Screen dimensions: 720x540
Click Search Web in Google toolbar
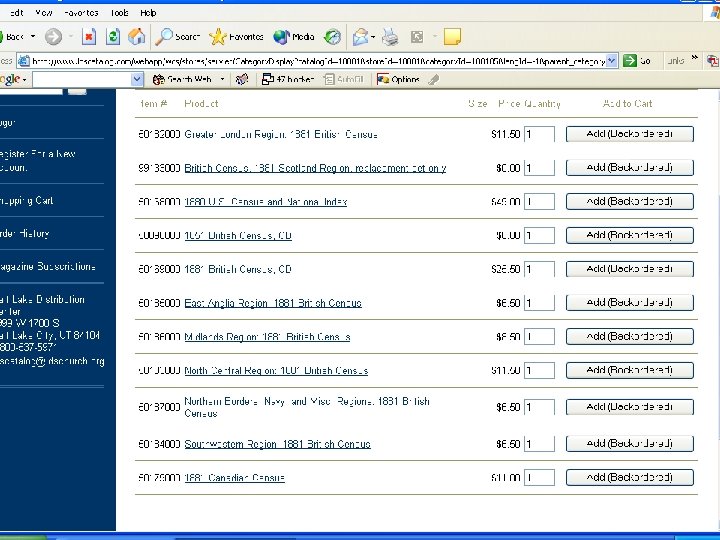click(x=183, y=79)
